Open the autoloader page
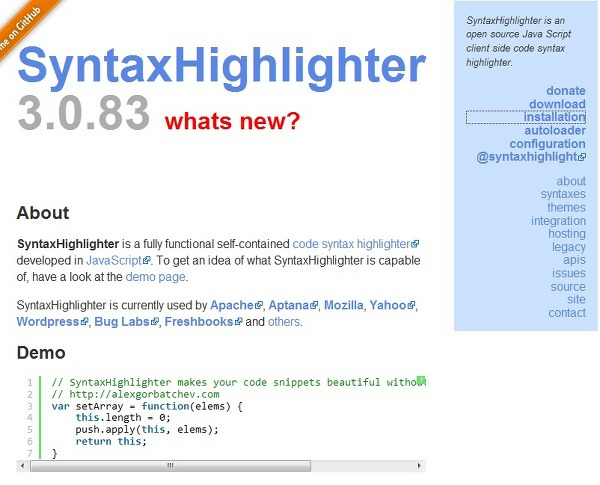This screenshot has width=600, height=485. (555, 131)
